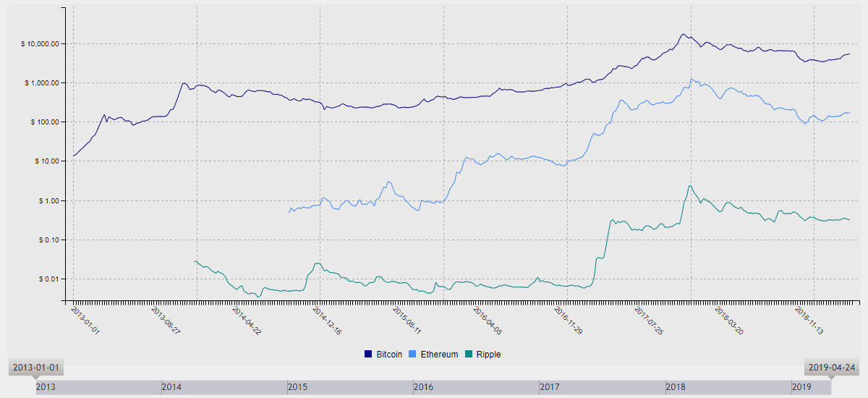The width and height of the screenshot is (868, 398).
Task: Click the 2016-11-29 x-axis date label
Action: point(567,320)
